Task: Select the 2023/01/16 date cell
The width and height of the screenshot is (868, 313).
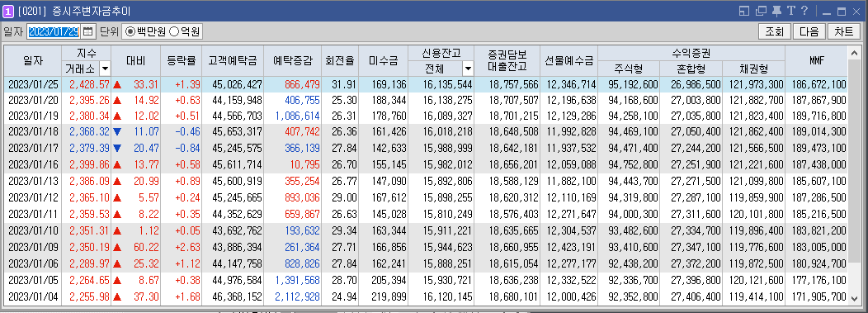Action: coord(33,164)
